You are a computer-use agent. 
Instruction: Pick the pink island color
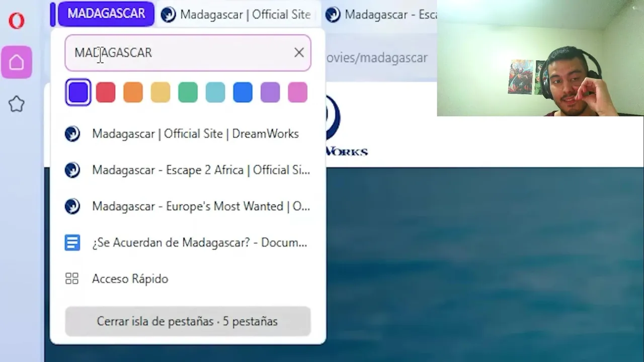click(297, 93)
